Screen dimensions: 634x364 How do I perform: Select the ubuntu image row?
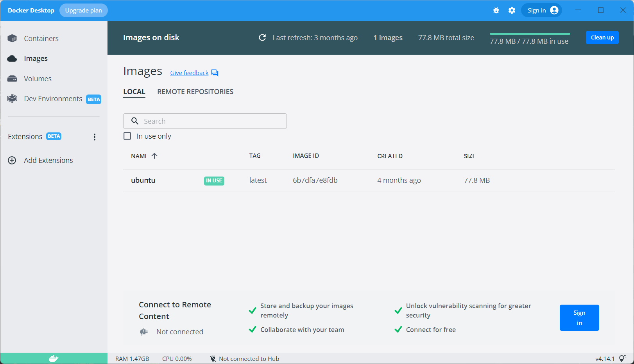369,180
